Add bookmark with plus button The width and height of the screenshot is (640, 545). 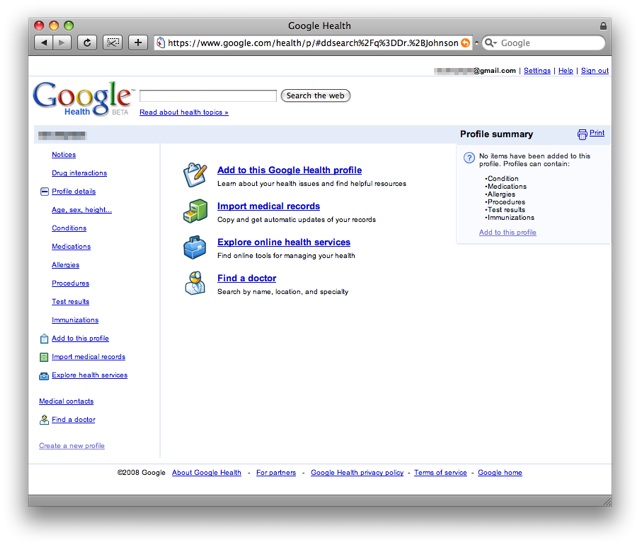138,42
